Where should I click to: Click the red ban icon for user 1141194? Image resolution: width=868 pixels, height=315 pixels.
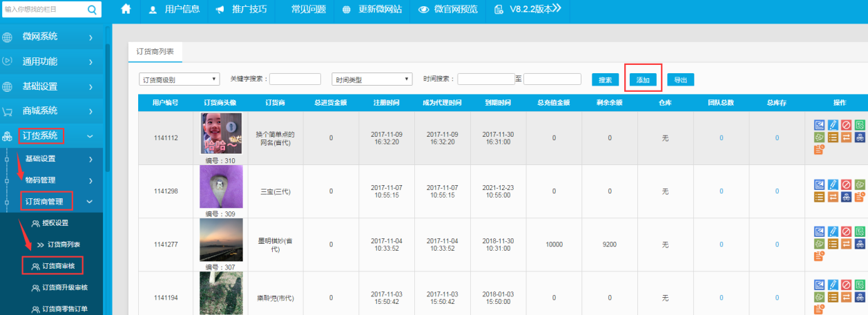tap(847, 285)
